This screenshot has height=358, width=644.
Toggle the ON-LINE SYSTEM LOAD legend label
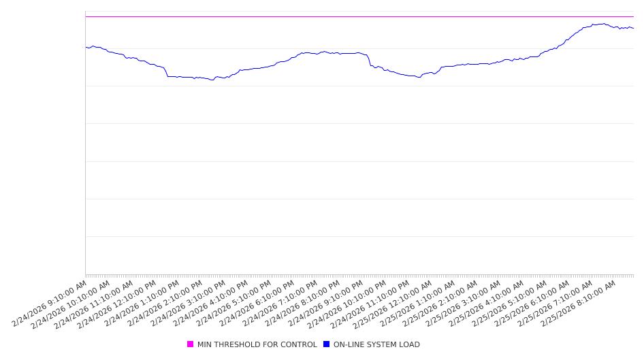(x=376, y=344)
